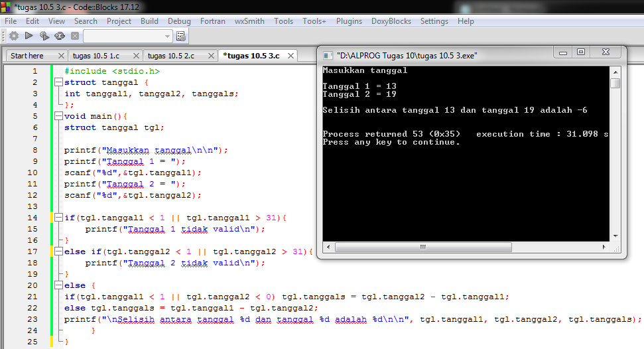Viewport: 644px width, 349px height.
Task: Click the Build gear icon
Action: [x=14, y=36]
